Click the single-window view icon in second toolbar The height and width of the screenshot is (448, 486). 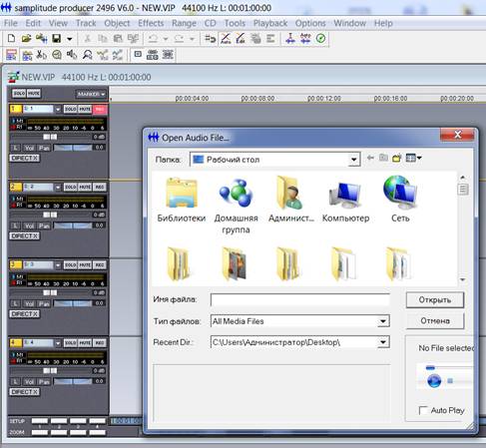(x=138, y=54)
